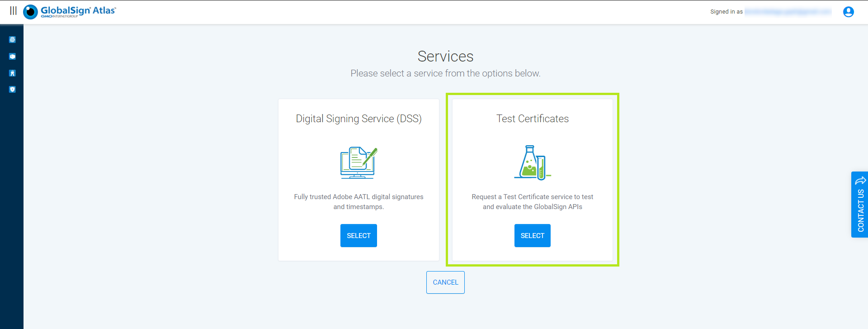Open the shield icon in the sidebar

click(12, 90)
